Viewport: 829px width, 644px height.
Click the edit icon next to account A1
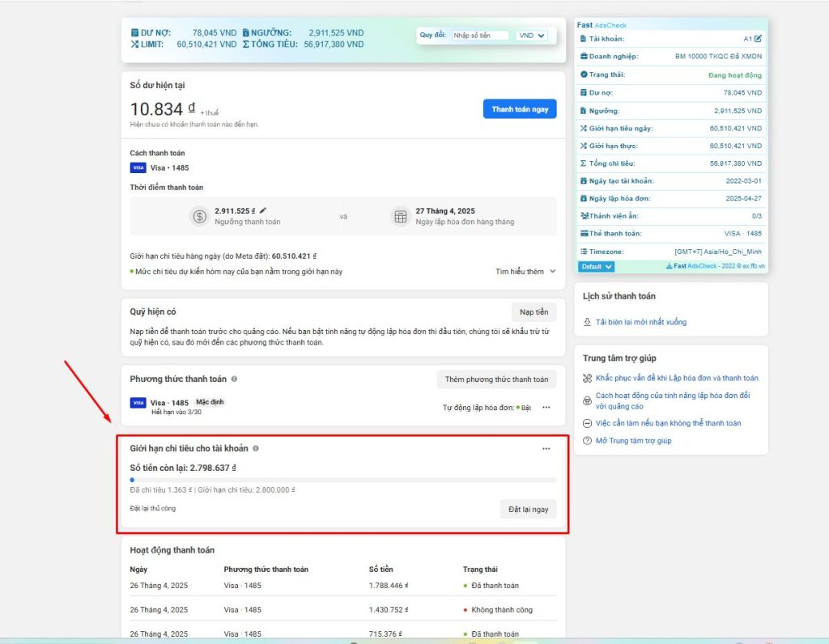(758, 39)
